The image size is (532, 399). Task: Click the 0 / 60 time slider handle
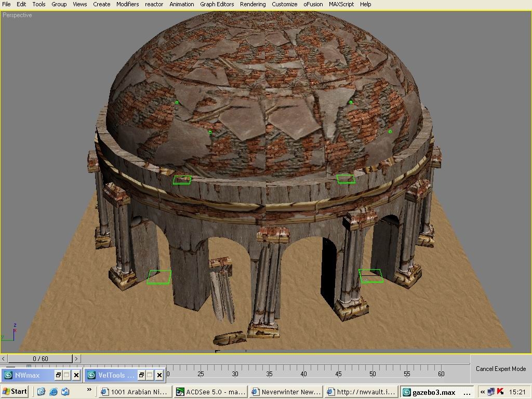point(40,358)
